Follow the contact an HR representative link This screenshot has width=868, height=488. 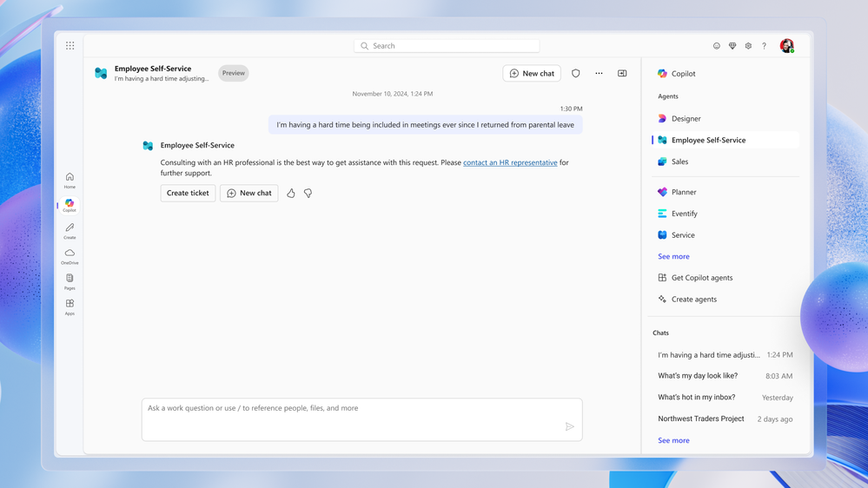[x=510, y=162]
